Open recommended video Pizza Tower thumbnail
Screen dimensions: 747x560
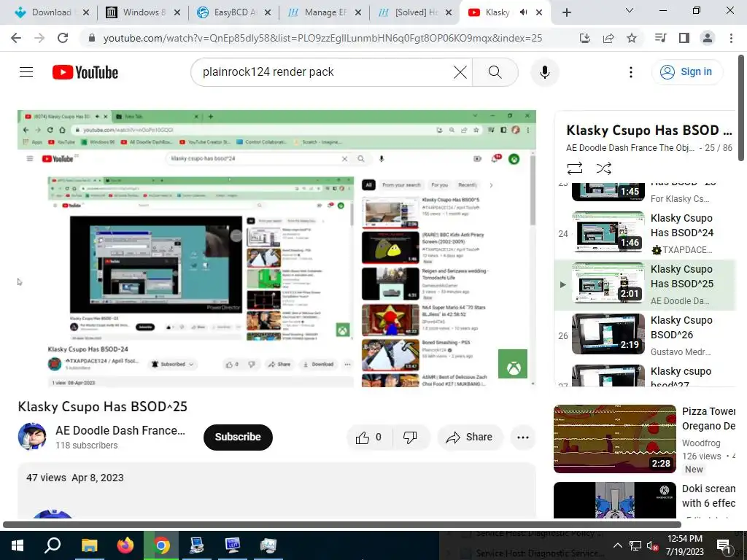click(x=614, y=438)
